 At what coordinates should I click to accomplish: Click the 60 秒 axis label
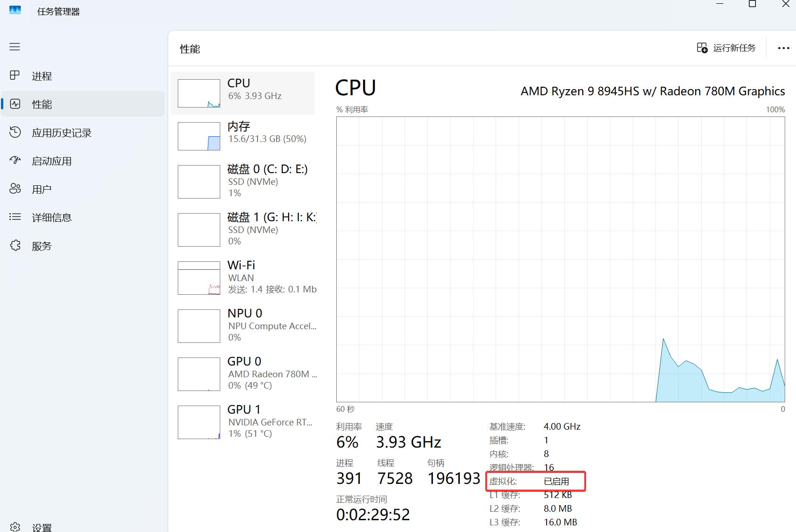(x=345, y=409)
